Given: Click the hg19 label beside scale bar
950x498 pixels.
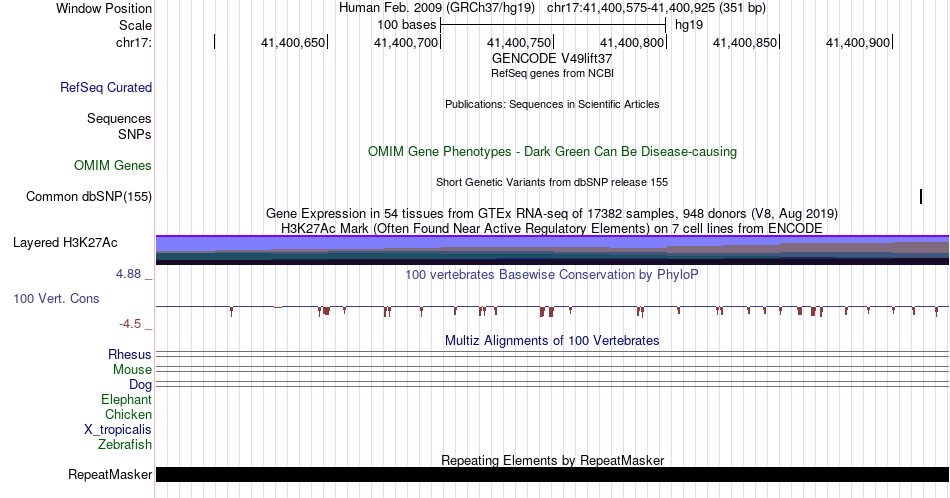Looking at the screenshot, I should coord(689,25).
